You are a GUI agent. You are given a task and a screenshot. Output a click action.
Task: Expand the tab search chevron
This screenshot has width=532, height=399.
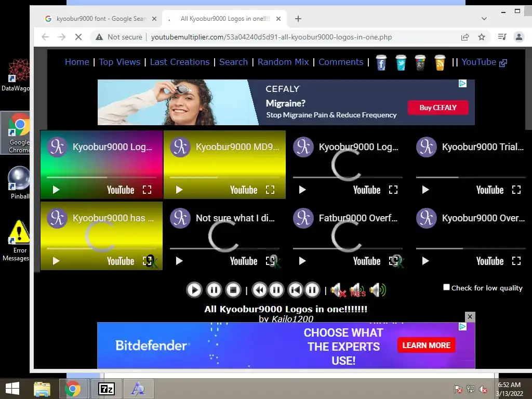[484, 19]
